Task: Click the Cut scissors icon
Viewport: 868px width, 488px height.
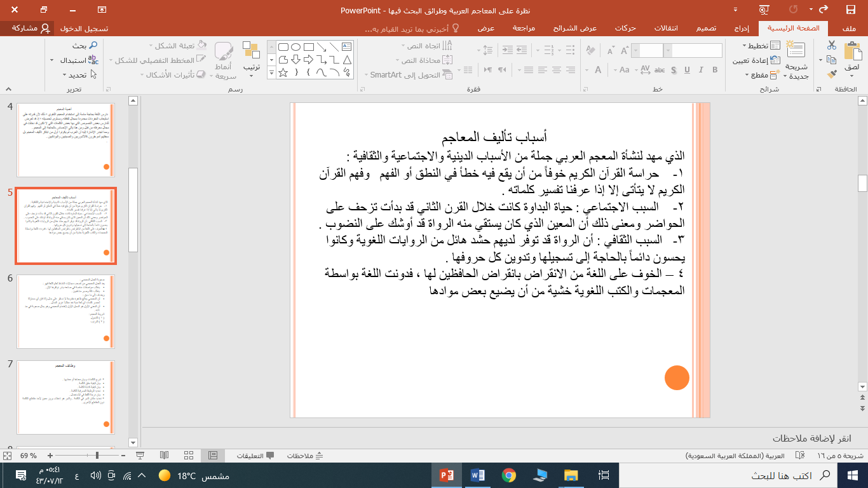Action: pyautogui.click(x=832, y=46)
